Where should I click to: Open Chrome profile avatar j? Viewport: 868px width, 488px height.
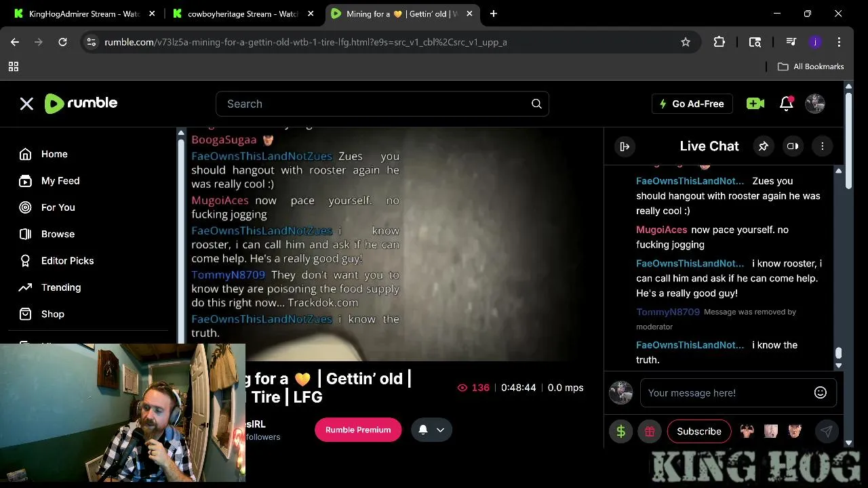815,42
